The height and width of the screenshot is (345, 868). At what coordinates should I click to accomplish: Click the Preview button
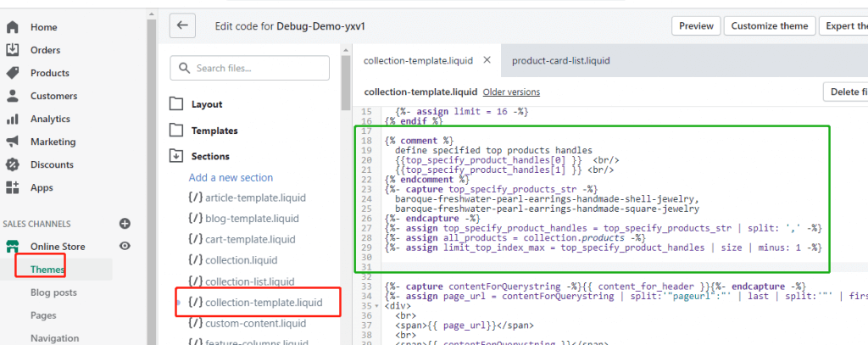[x=695, y=26]
